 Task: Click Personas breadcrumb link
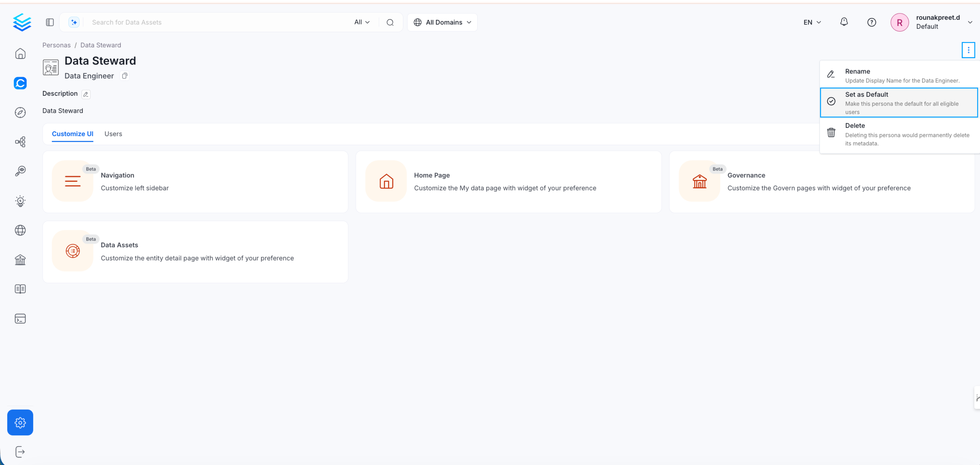[x=56, y=45]
